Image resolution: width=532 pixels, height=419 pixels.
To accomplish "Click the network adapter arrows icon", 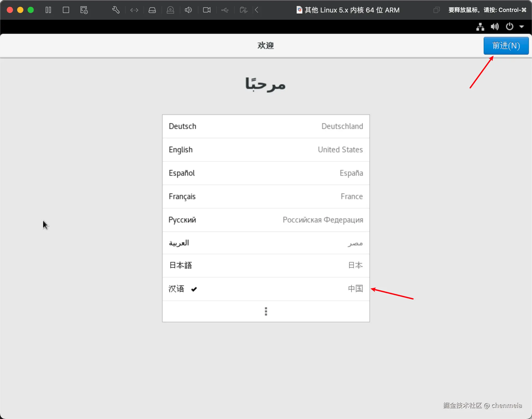I will 134,10.
